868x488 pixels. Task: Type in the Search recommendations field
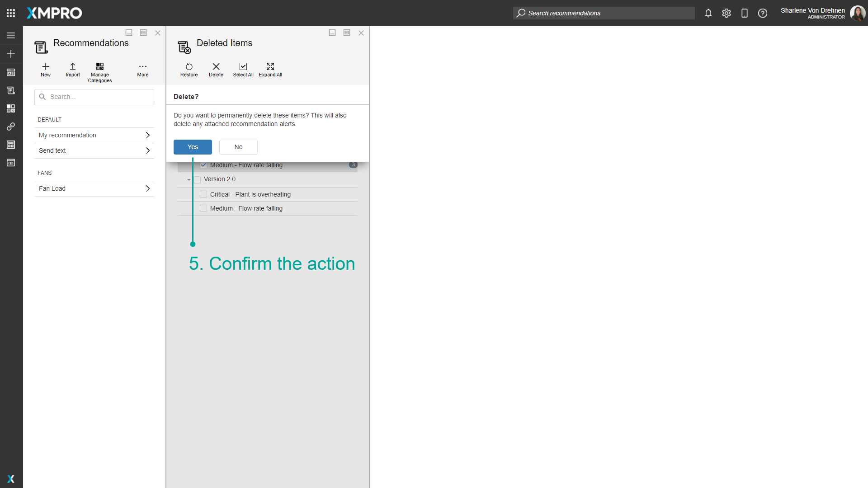604,13
